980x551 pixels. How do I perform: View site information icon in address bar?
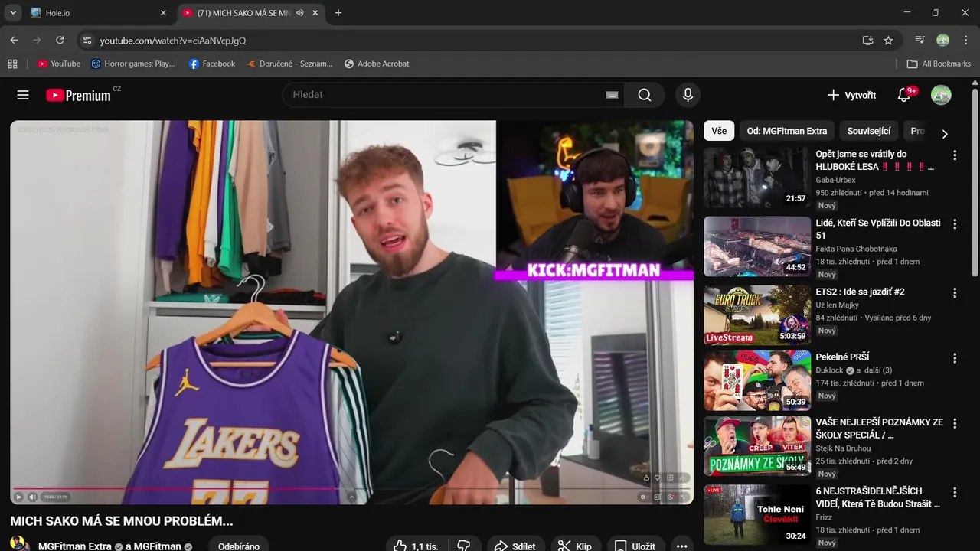click(87, 40)
